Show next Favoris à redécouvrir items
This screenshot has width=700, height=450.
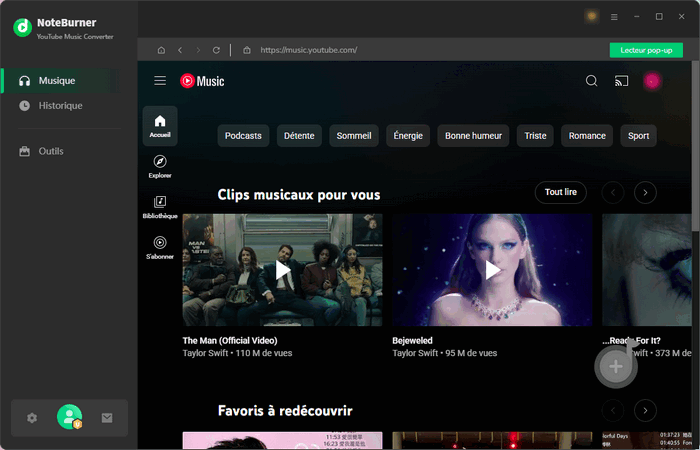pos(645,410)
